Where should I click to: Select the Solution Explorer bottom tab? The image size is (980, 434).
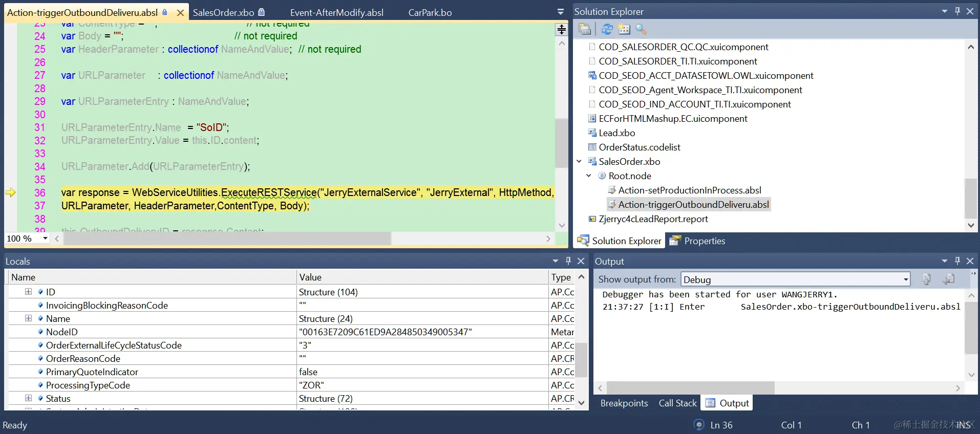[620, 241]
